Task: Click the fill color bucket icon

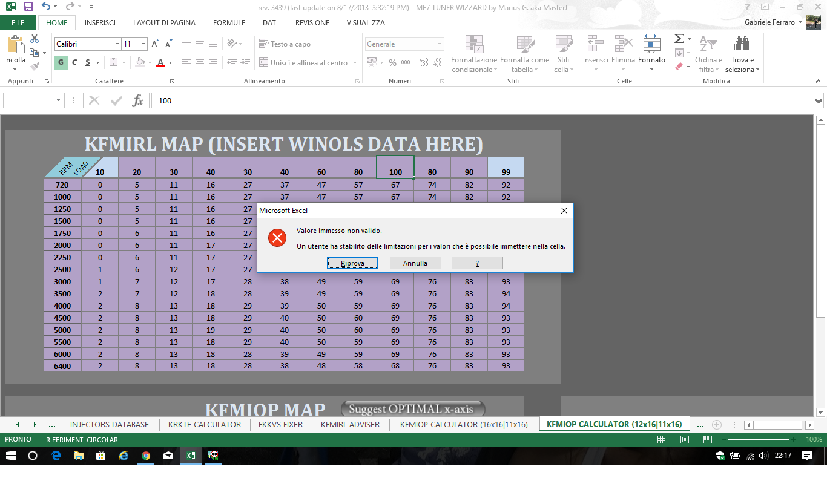Action: pyautogui.click(x=140, y=62)
